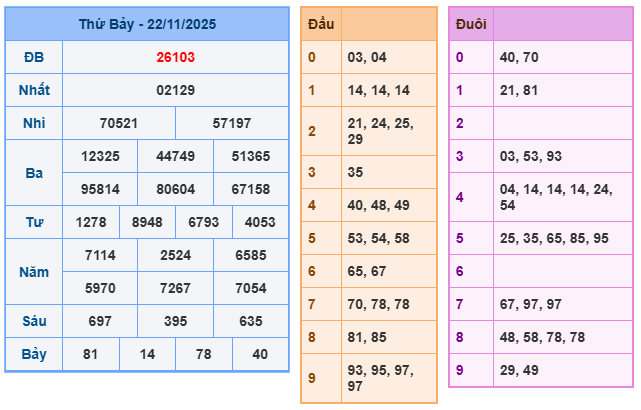The image size is (641, 410).
Task: Select the Tư prize row label
Action: 34,222
